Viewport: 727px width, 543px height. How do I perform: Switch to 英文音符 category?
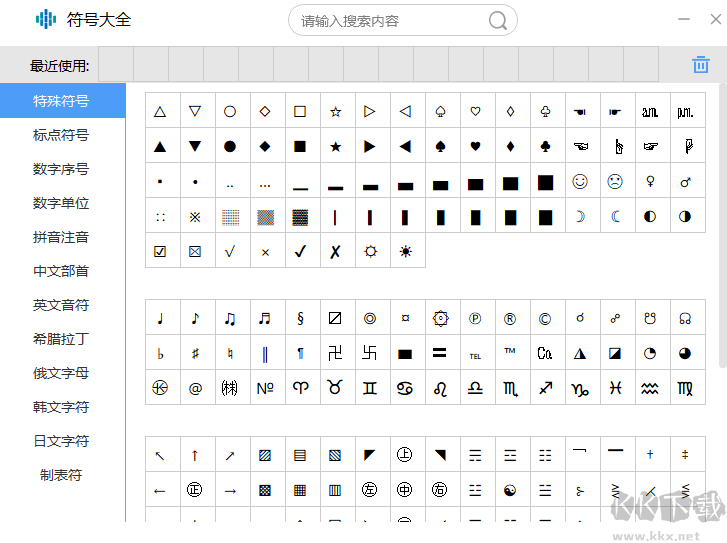pyautogui.click(x=63, y=305)
